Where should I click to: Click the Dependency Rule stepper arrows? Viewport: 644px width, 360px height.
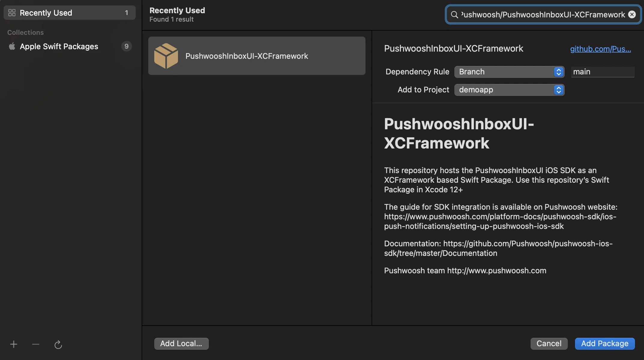coord(558,72)
